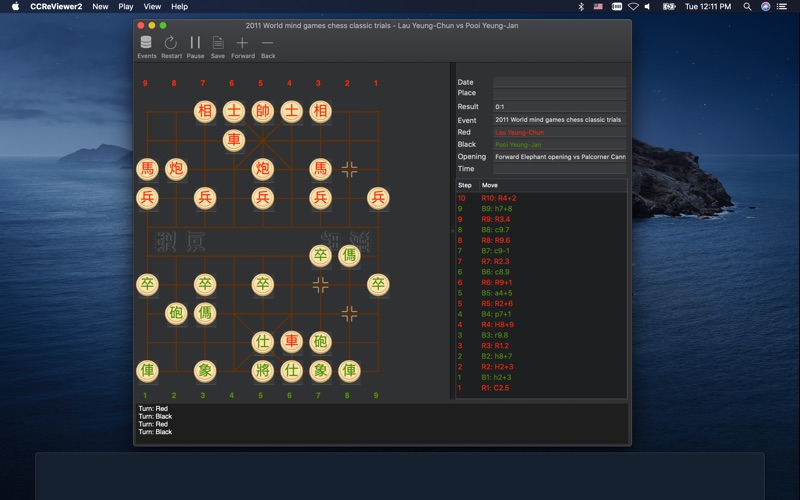Open Spotlight search in menu bar
Image resolution: width=800 pixels, height=500 pixels.
coord(747,6)
